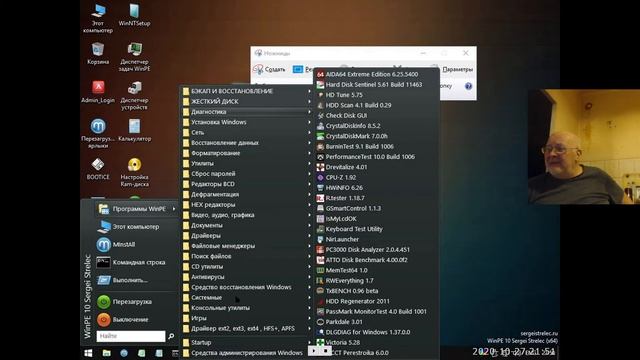Expand the Форматирование folder
The width and height of the screenshot is (640, 360).
coord(247,153)
